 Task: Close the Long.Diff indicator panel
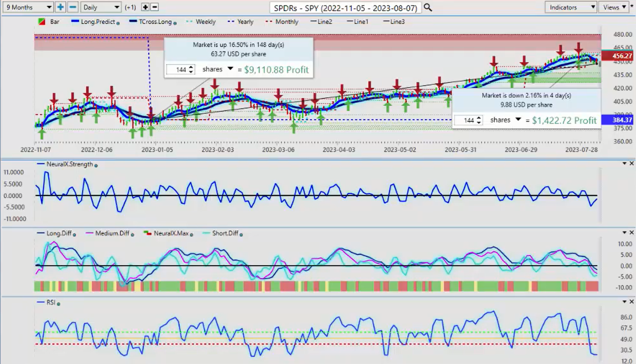pyautogui.click(x=632, y=233)
